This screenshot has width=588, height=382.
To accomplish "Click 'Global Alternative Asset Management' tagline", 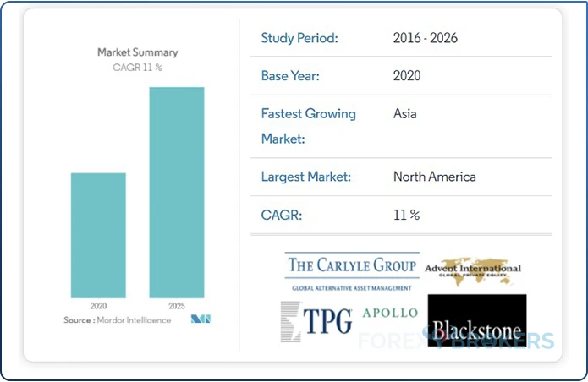I will tap(352, 288).
